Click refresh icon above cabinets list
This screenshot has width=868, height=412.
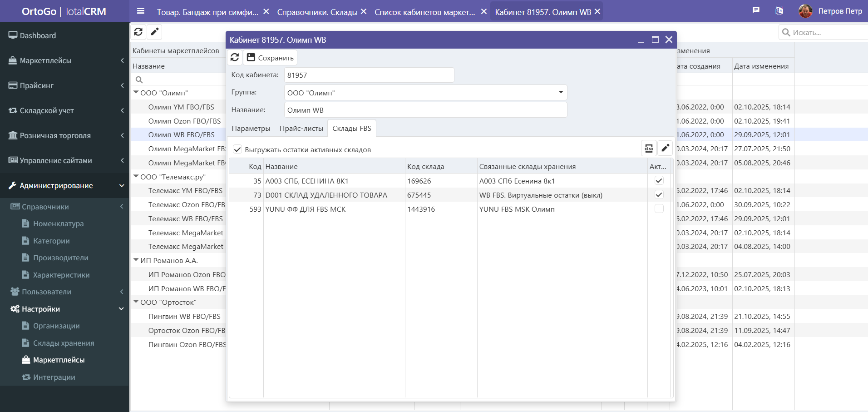click(x=138, y=32)
